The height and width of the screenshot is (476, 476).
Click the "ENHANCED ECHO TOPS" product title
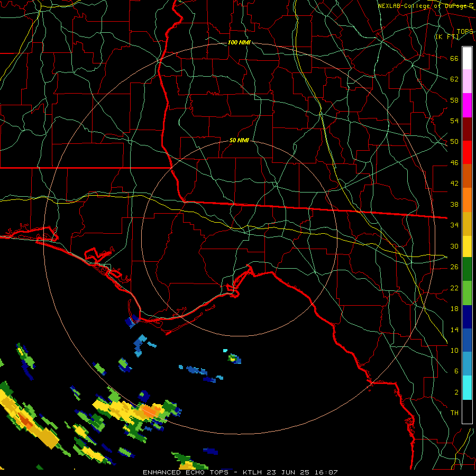186,472
